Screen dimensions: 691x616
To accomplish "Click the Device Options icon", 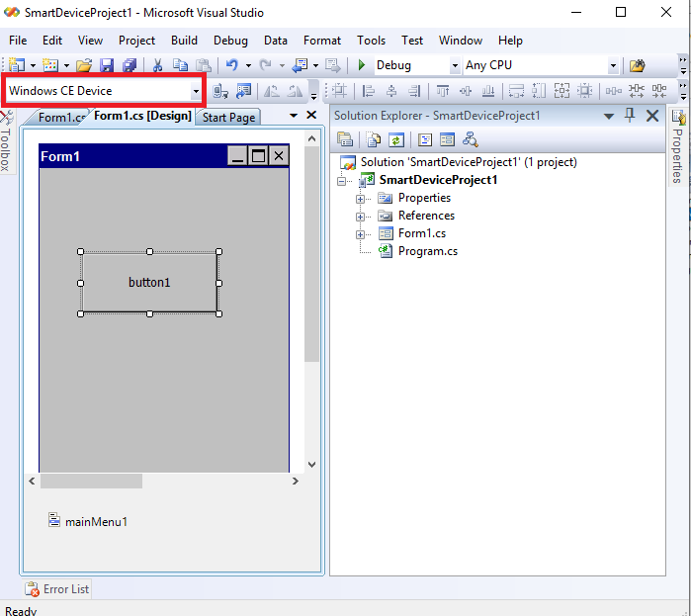I will 244,91.
